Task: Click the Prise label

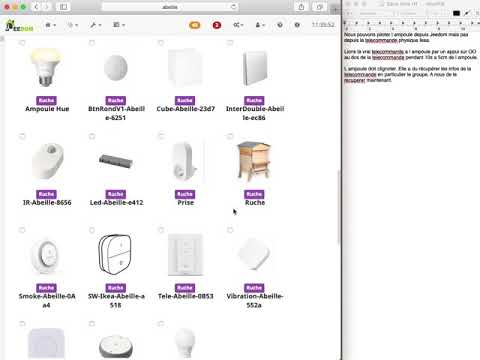Action: point(185,202)
